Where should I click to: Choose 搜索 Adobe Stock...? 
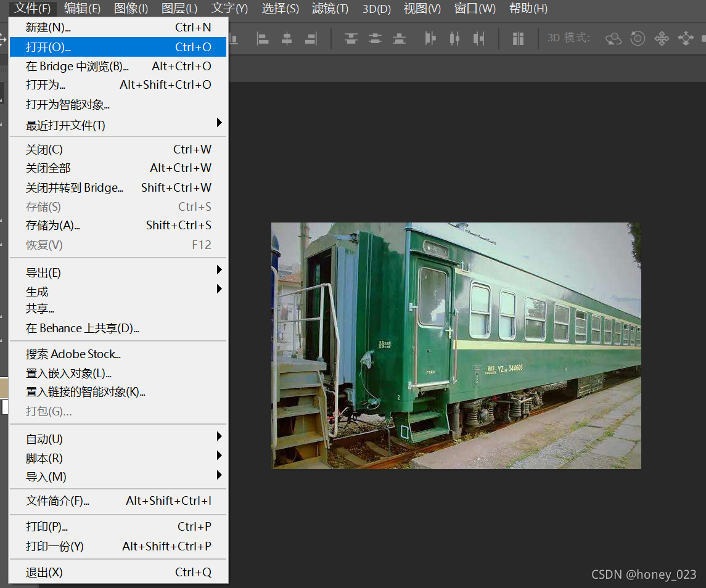[x=118, y=354]
